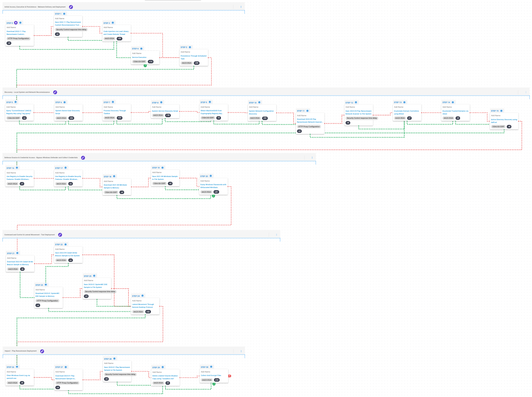Expand the +52 tags on Step 24
532x397 pixels.
tap(148, 312)
